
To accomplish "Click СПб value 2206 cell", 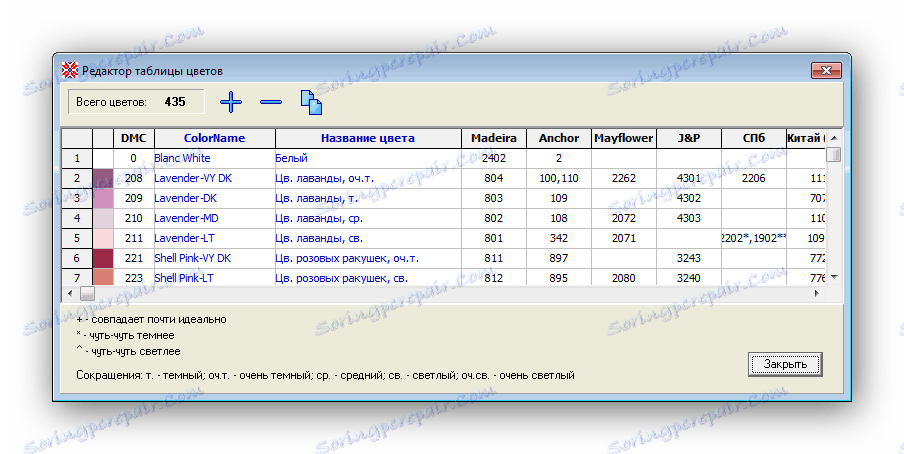I will (x=754, y=178).
